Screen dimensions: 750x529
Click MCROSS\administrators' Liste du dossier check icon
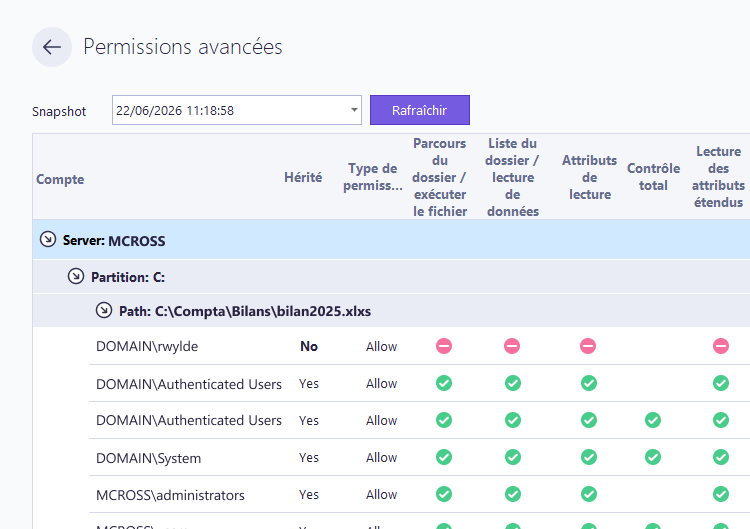(x=513, y=494)
